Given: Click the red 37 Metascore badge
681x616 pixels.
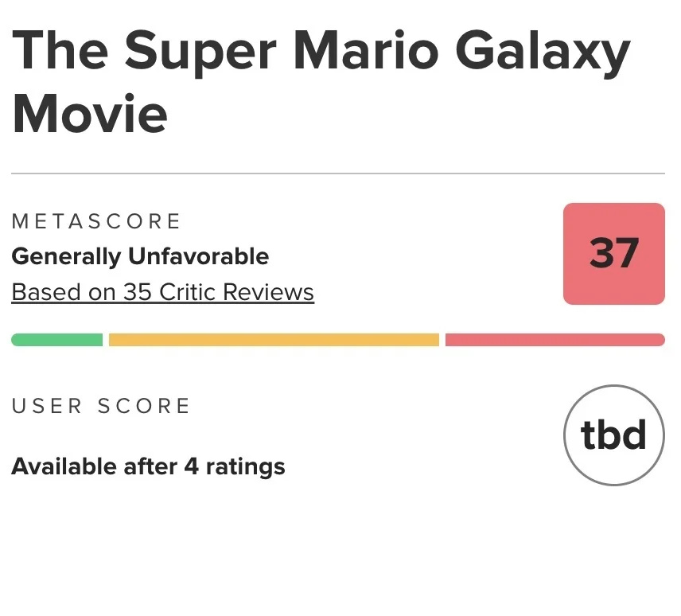Looking at the screenshot, I should (x=613, y=254).
